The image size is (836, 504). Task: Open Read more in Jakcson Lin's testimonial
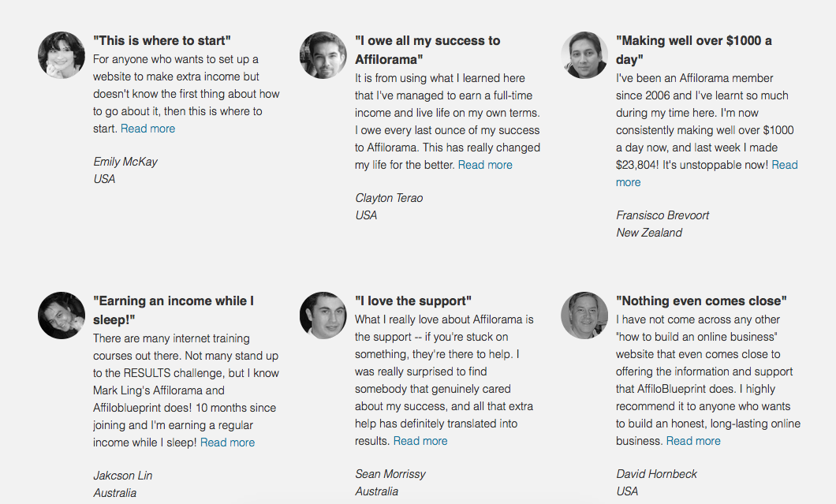[x=228, y=442]
